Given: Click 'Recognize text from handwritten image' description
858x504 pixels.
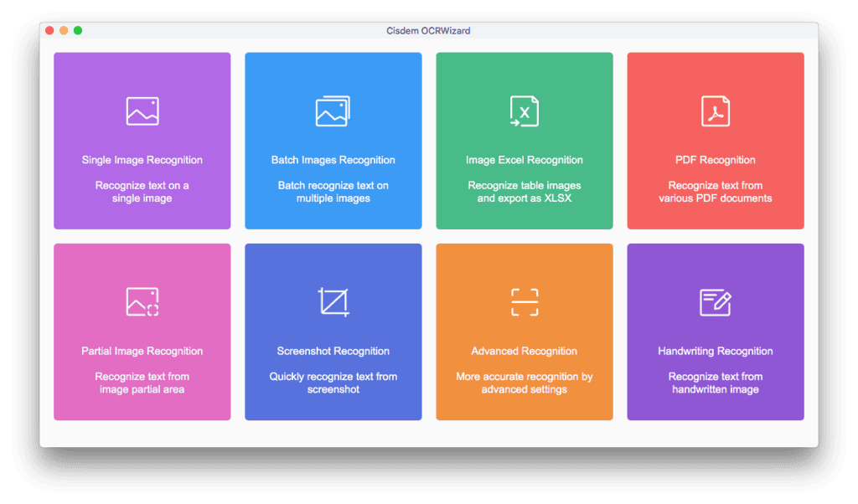Looking at the screenshot, I should pyautogui.click(x=716, y=383).
